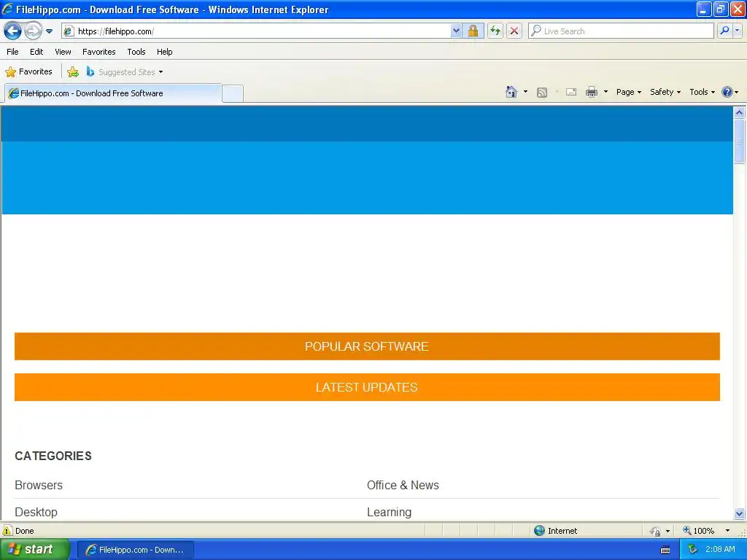This screenshot has height=560, width=747.
Task: Open the View menu
Action: coord(63,52)
